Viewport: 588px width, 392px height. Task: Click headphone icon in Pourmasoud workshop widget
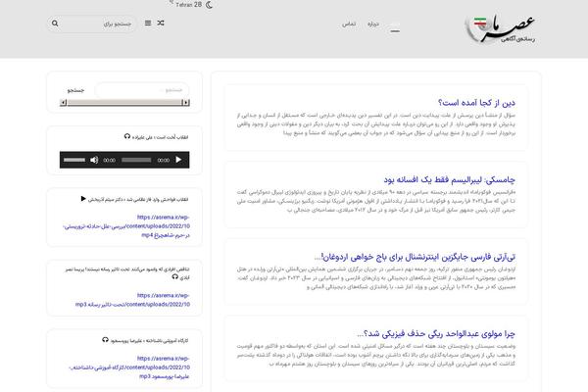[106, 340]
